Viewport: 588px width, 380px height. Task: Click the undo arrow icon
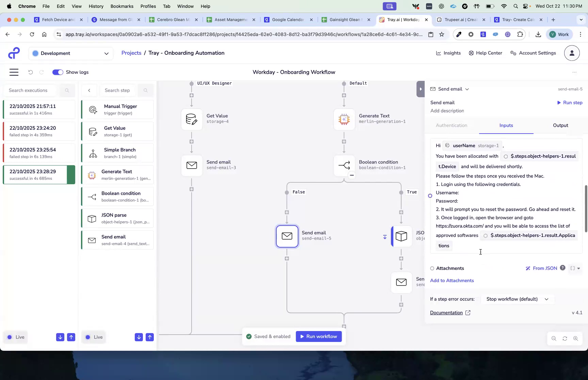(x=31, y=72)
